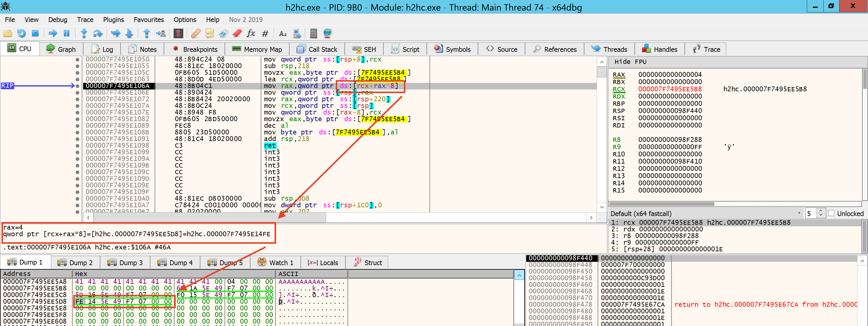
Task: Toggle breakpoint bullet on the ret line
Action: [x=77, y=146]
